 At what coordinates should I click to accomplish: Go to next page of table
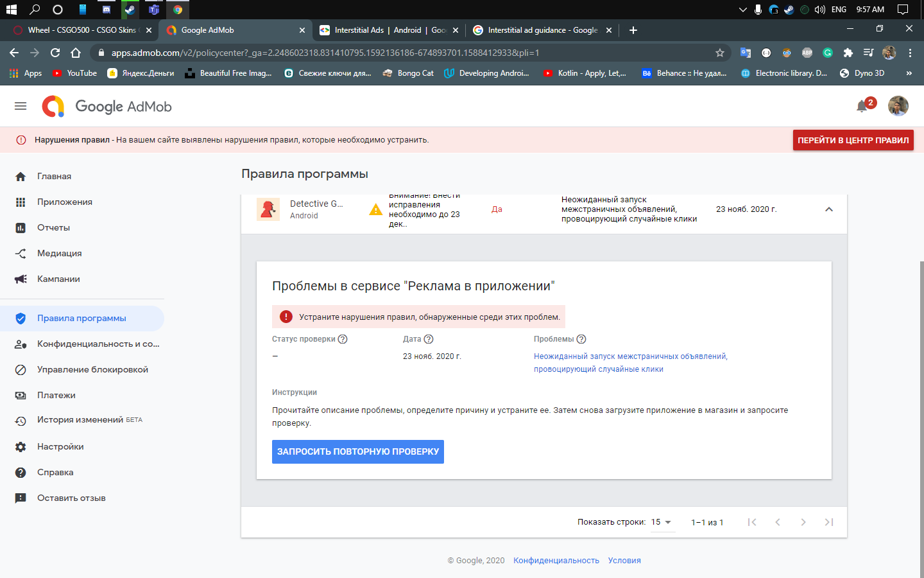coord(803,522)
